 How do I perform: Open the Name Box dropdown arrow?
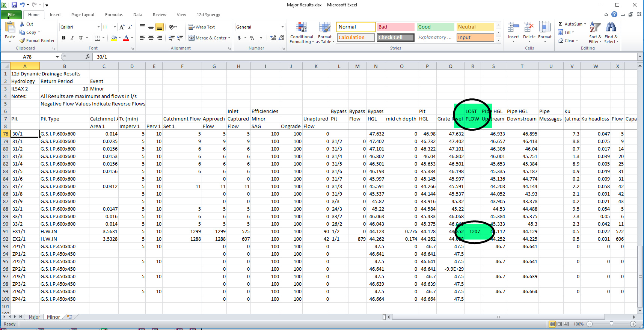click(57, 57)
